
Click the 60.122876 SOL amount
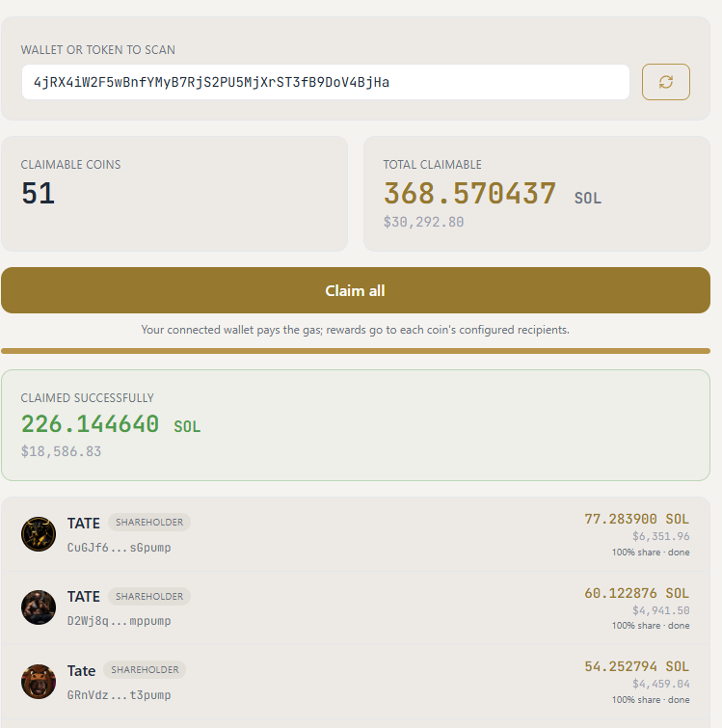pos(636,593)
